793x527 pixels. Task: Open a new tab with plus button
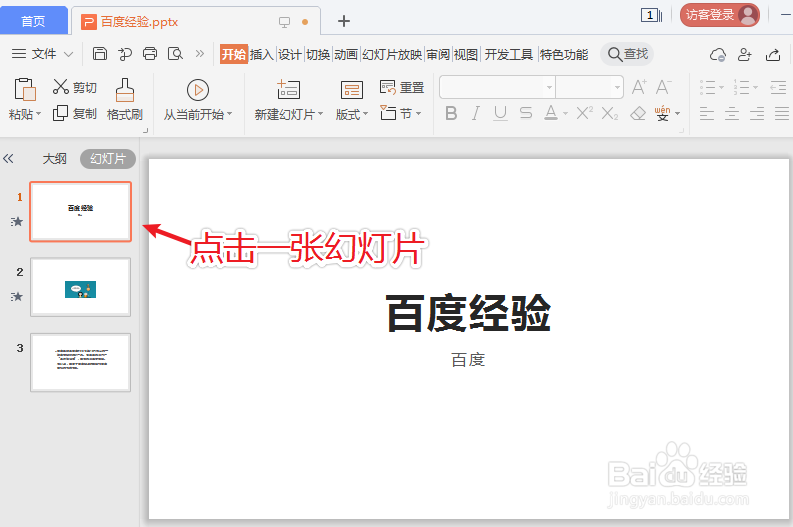(x=343, y=21)
